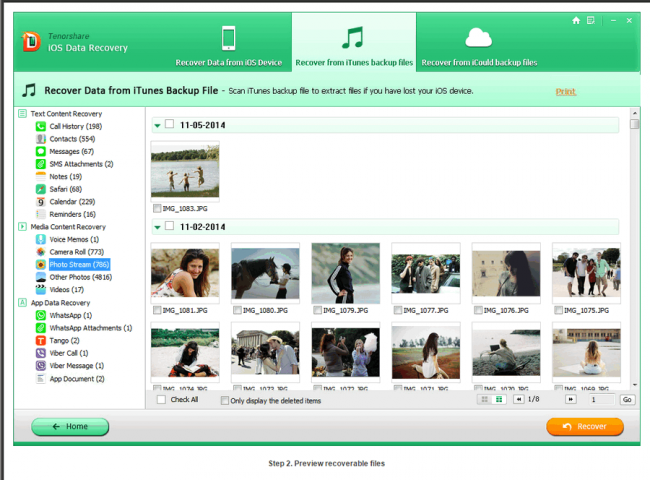Go to previous page arrow
The height and width of the screenshot is (480, 650).
click(518, 399)
